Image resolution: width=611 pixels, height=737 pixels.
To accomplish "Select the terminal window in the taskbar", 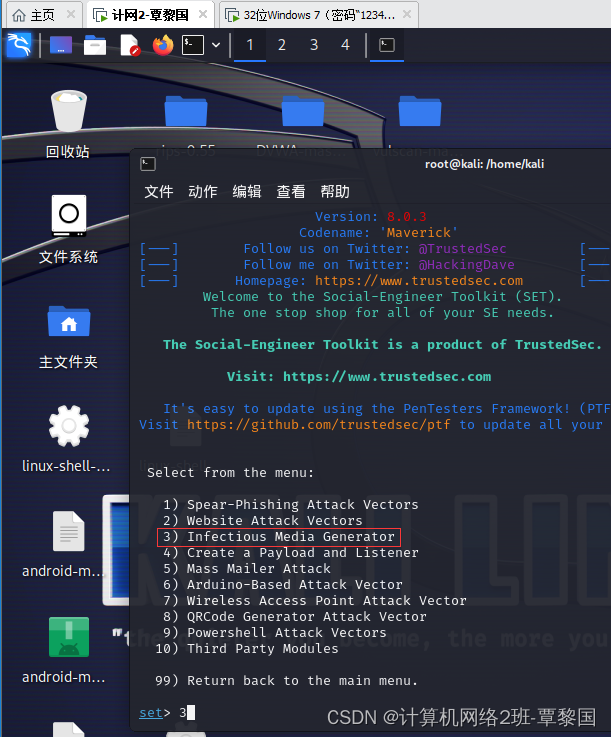I will (387, 45).
